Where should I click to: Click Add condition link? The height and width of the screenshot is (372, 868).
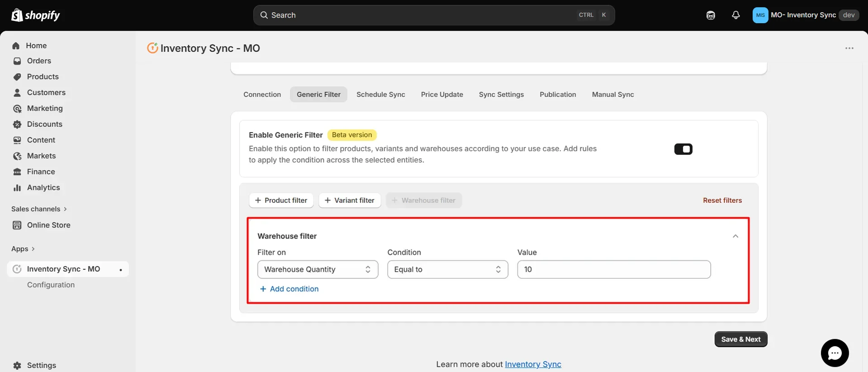click(289, 289)
